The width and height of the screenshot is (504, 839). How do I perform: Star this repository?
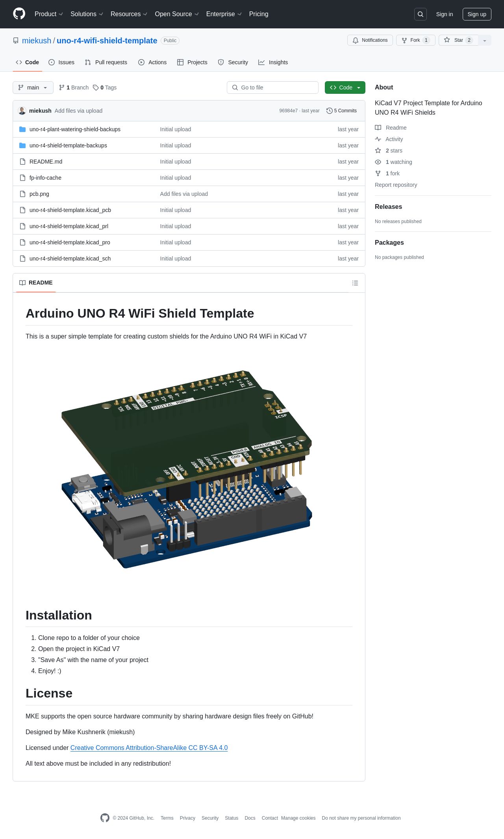pos(458,40)
